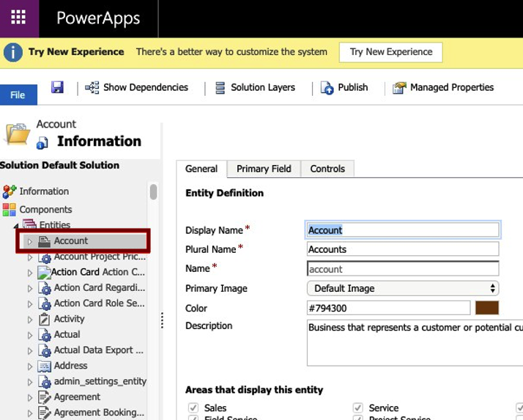The image size is (523, 420).
Task: Open the Primary Image dropdown
Action: [403, 289]
